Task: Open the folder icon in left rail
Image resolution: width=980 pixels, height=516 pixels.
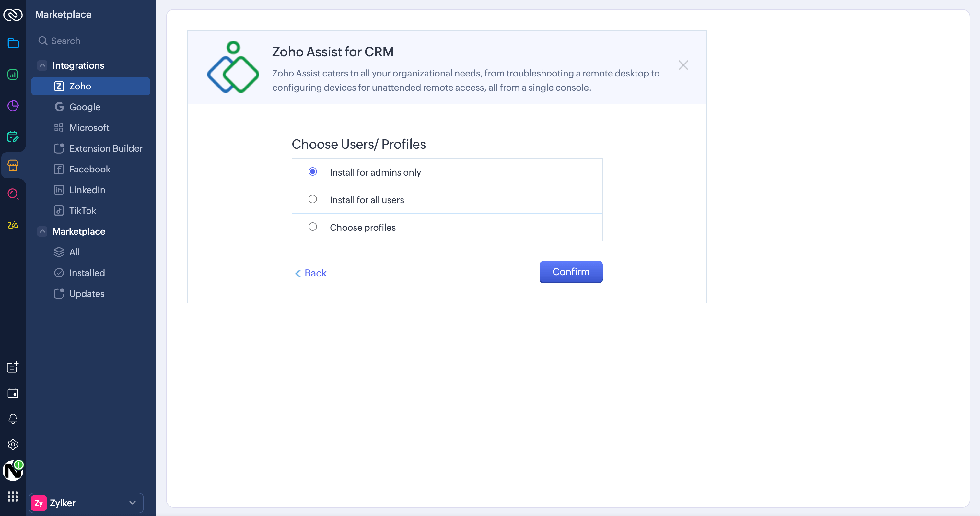Action: [13, 43]
